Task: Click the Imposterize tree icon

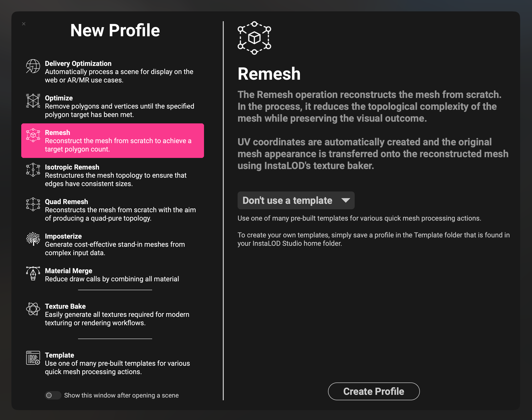Action: 32,239
